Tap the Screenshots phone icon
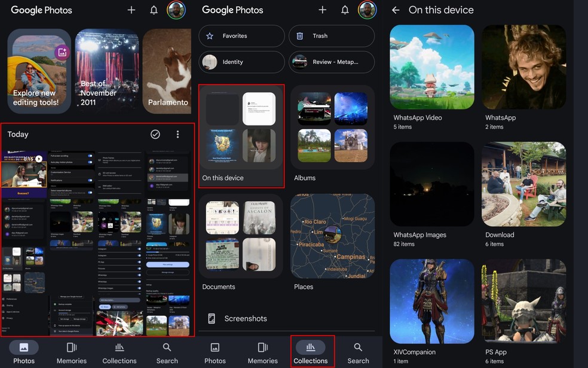The height and width of the screenshot is (368, 588). (212, 318)
